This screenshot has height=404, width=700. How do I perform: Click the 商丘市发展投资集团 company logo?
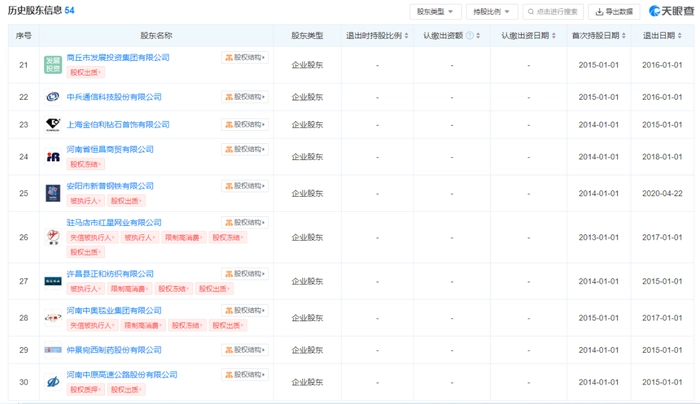(x=53, y=65)
